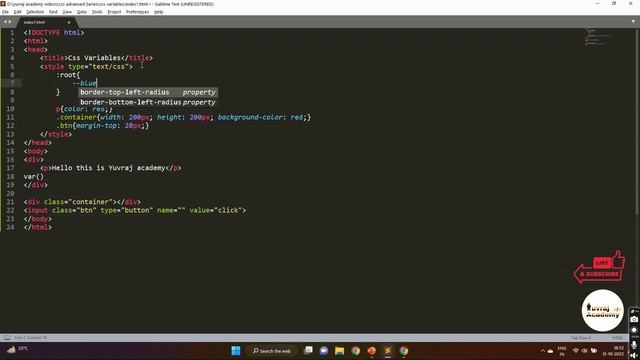Open the Find menu

(x=53, y=12)
